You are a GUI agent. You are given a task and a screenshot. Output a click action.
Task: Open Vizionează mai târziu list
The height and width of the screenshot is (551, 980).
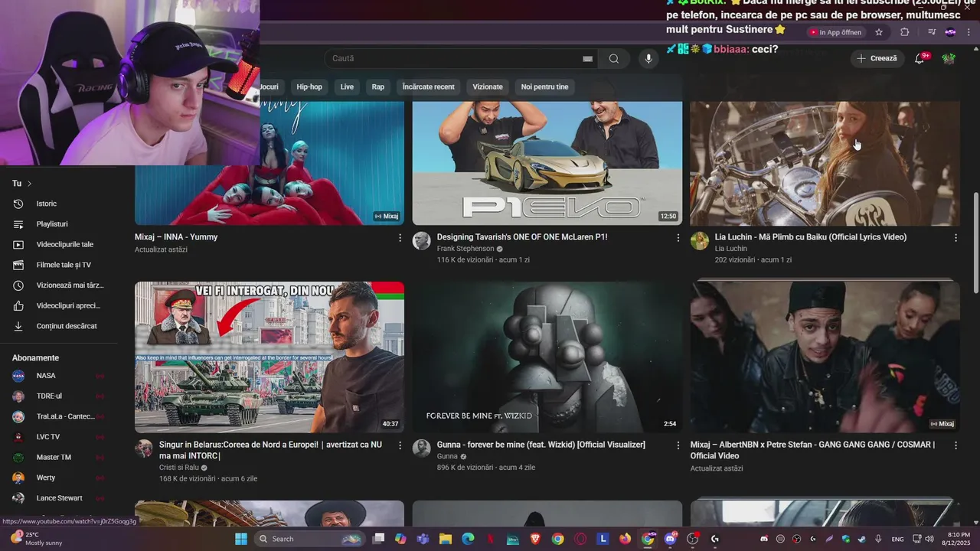tap(60, 285)
